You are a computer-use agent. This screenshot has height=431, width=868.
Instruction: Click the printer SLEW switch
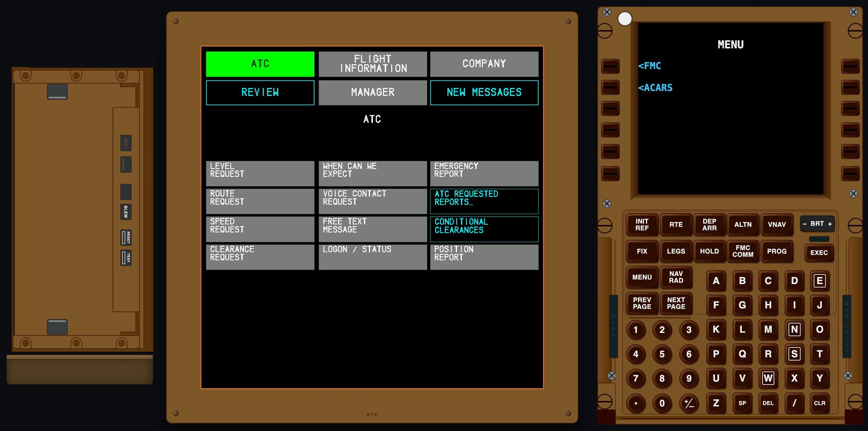click(126, 212)
